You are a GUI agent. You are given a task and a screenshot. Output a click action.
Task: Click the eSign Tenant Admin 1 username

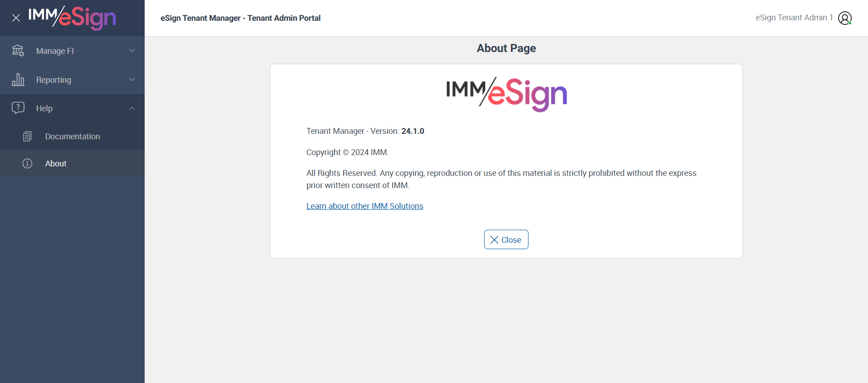point(794,18)
